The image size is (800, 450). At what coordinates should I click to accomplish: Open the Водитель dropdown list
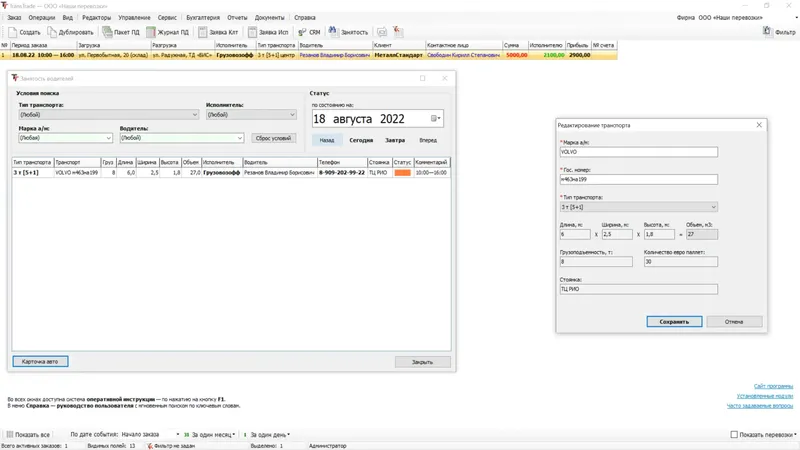tap(239, 138)
